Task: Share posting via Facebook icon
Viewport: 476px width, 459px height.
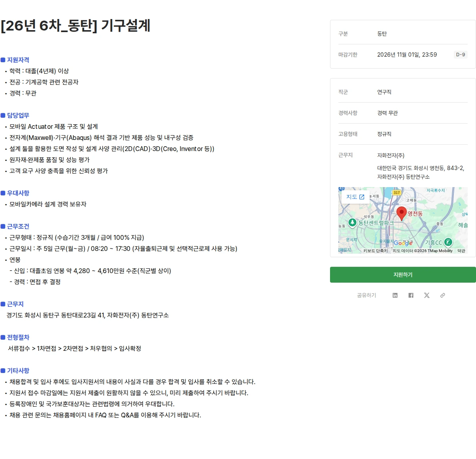Action: coord(411,295)
